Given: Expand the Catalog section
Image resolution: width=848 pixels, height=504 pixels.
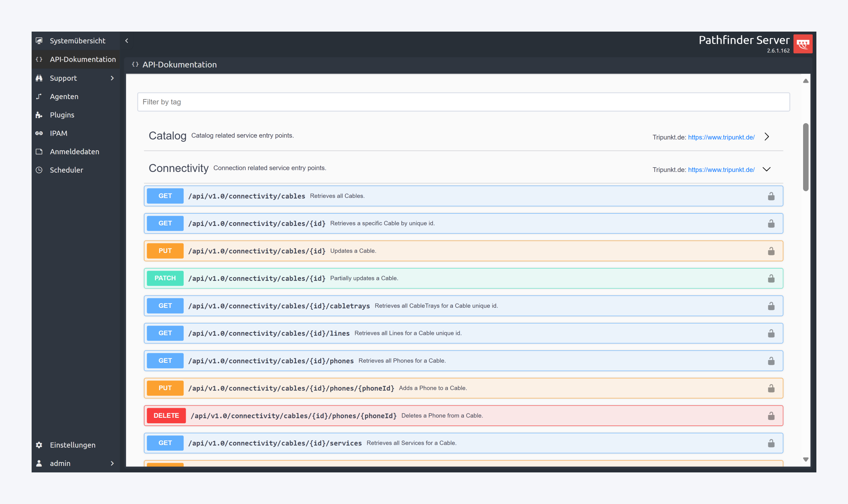Looking at the screenshot, I should coord(767,137).
